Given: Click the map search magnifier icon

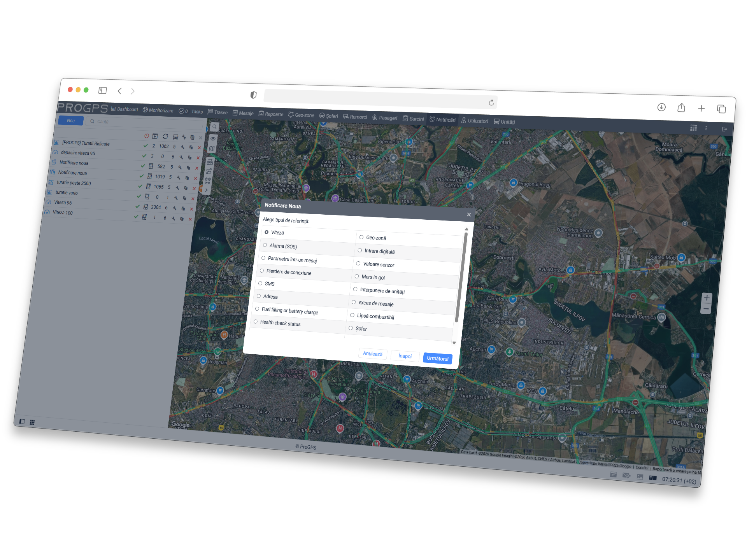Looking at the screenshot, I should pos(214,127).
